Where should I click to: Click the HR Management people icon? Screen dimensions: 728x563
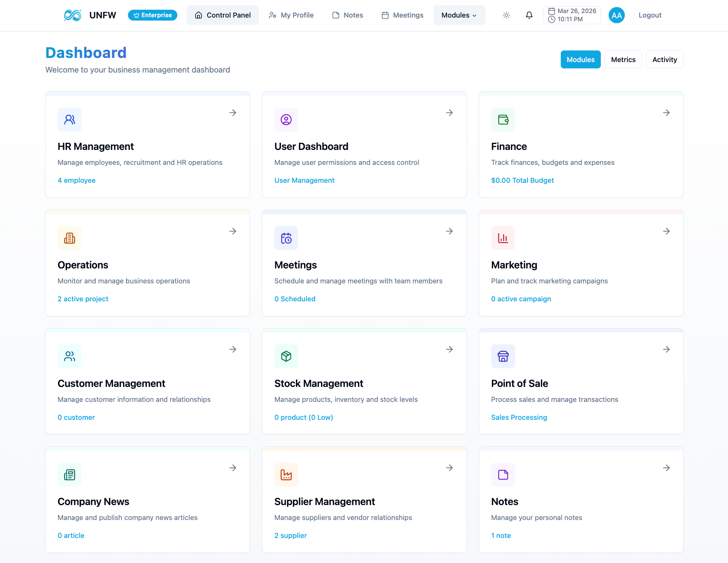[x=70, y=120]
